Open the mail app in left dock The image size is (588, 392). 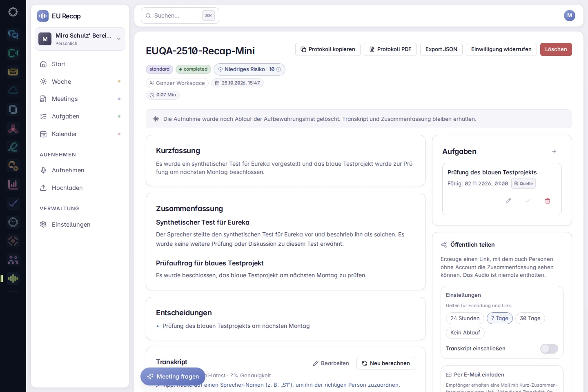coord(13,72)
